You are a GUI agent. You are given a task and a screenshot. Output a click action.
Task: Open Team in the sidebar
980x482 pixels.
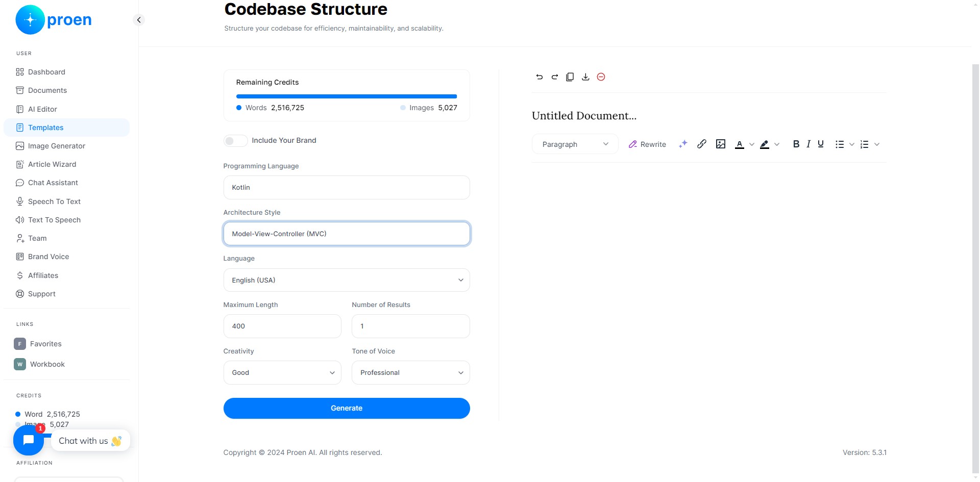(66, 238)
